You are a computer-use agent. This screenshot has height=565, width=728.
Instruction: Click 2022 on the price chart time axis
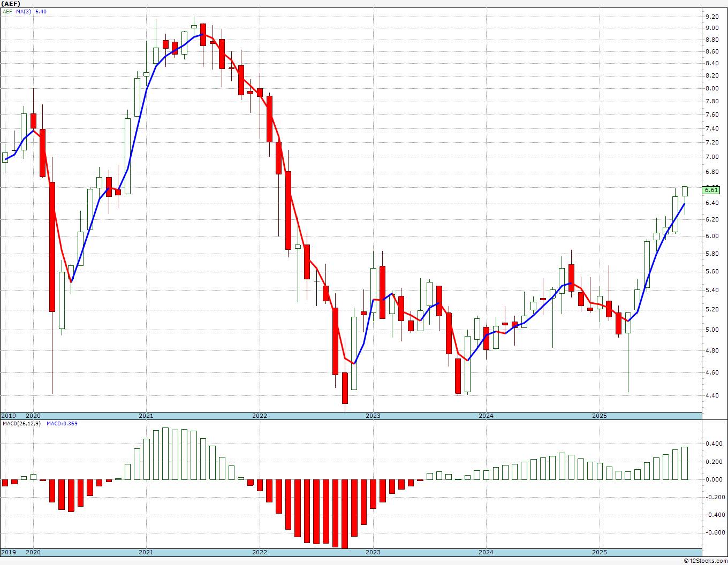[x=260, y=416]
